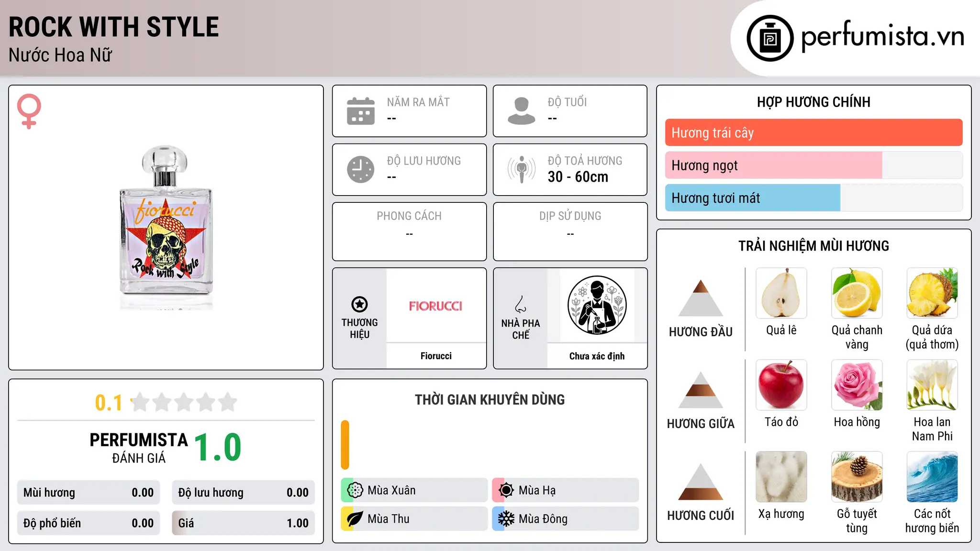
Task: Click the DỊP SỬ DỤNG card
Action: point(570,231)
